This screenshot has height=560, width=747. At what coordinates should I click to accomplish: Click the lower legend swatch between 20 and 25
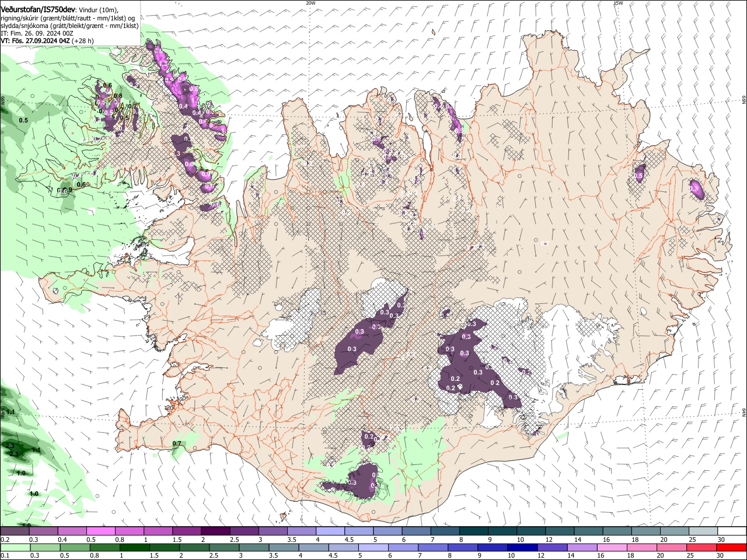[x=672, y=548]
